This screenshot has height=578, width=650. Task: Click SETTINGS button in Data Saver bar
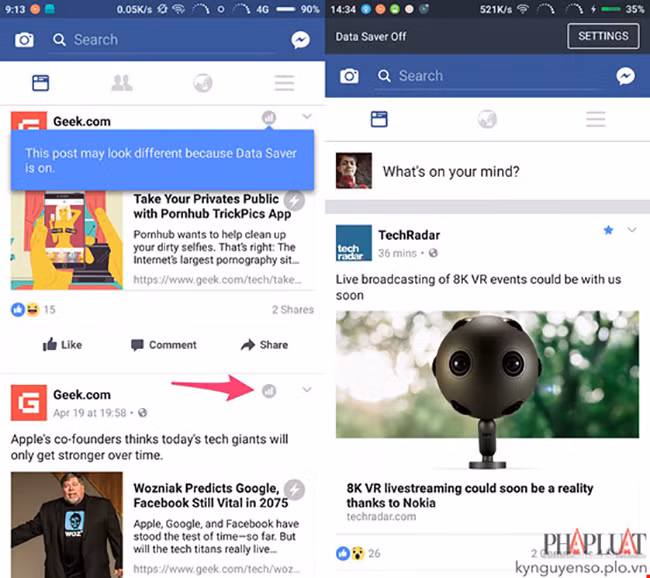(603, 36)
